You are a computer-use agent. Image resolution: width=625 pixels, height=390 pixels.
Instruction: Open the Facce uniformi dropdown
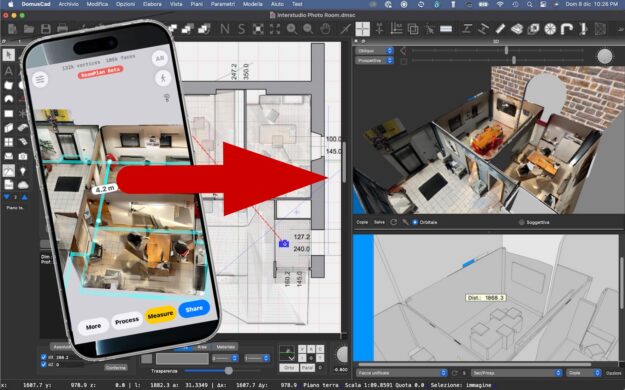(401, 373)
